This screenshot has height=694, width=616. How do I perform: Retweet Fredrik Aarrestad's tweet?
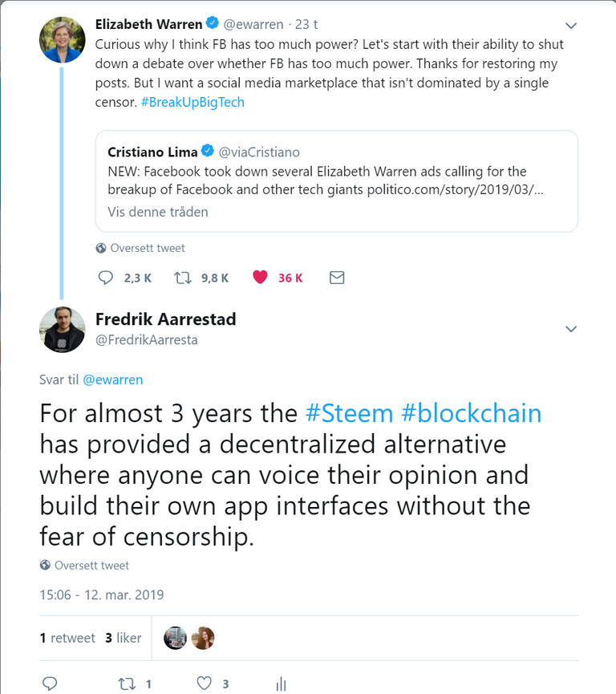[x=127, y=684]
